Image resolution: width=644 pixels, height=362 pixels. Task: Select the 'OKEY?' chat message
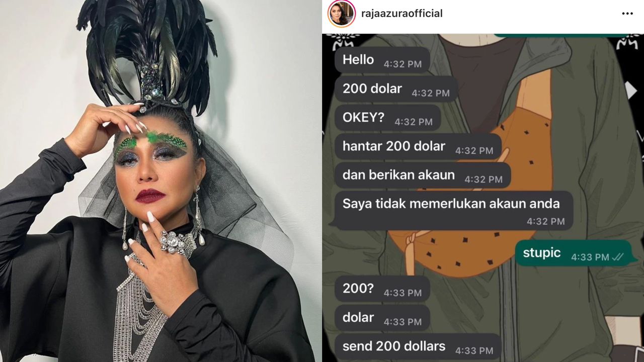coord(387,118)
